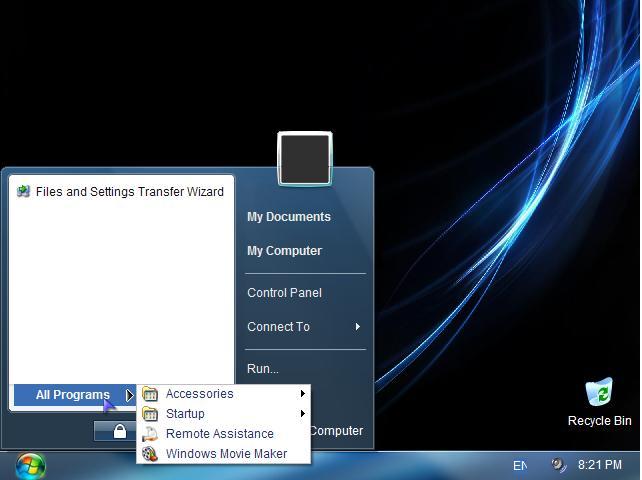Click the Windows Start orb
This screenshot has width=642, height=480.
pyautogui.click(x=31, y=466)
